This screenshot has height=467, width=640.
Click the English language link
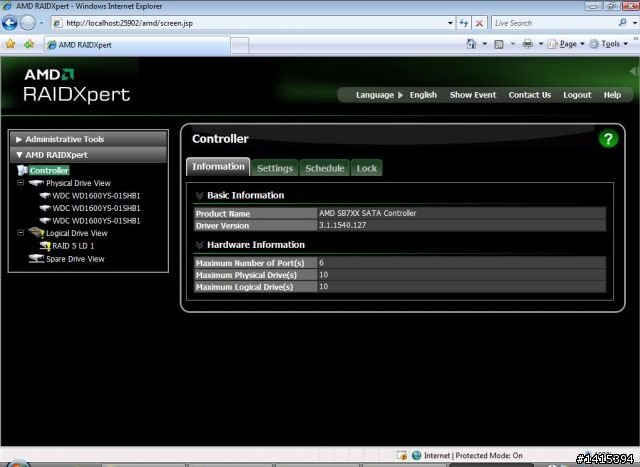click(423, 95)
